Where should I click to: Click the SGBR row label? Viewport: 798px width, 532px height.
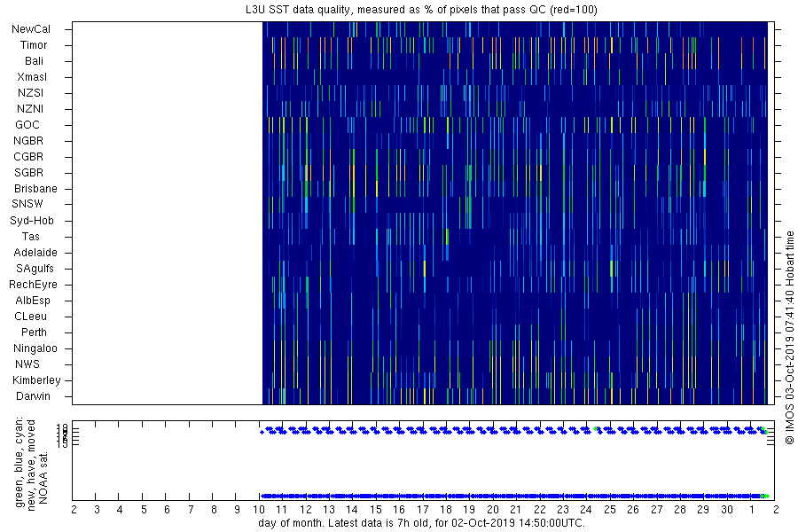tap(28, 173)
